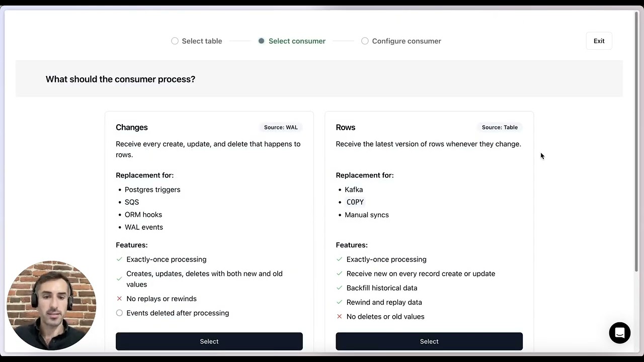Click the page vertical scrollbar
Screen dimensions: 644x362
click(x=636, y=141)
